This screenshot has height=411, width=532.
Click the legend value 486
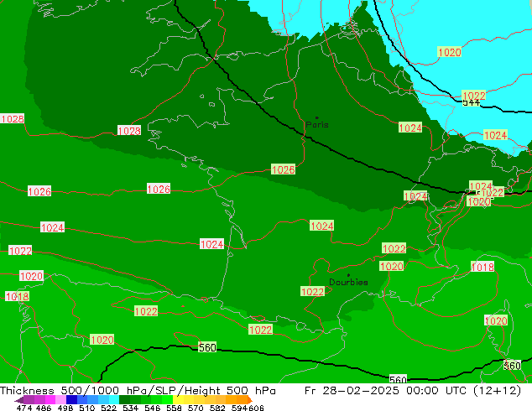44,408
